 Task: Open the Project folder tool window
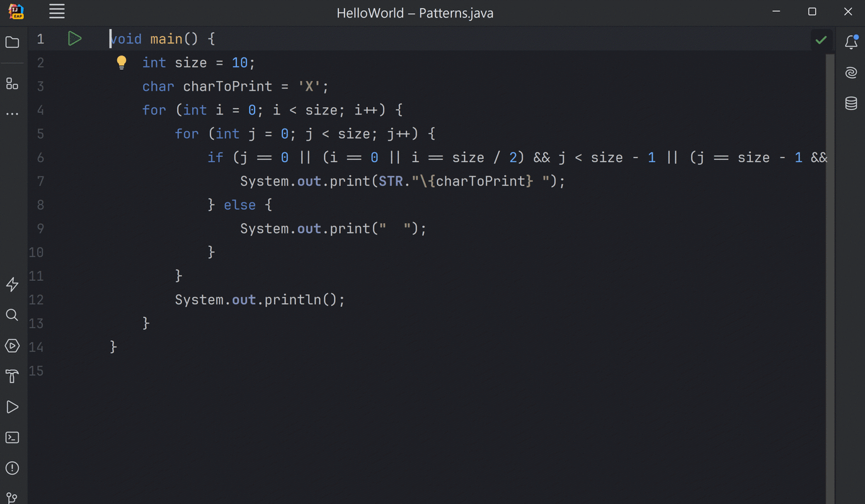[12, 43]
